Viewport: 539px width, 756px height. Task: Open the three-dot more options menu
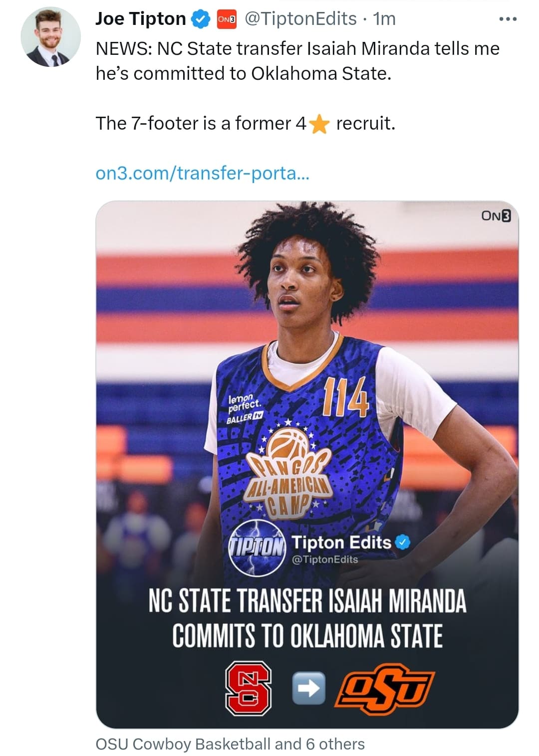click(508, 19)
